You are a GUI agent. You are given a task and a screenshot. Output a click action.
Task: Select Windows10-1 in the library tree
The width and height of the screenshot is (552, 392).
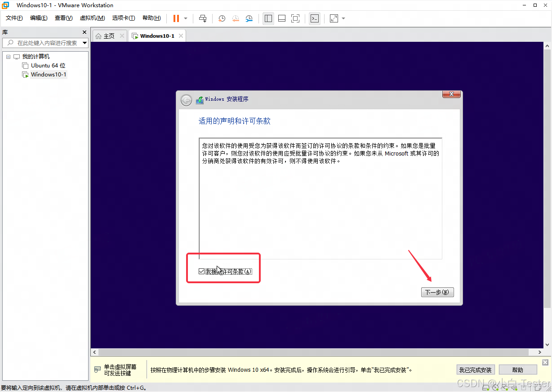(49, 75)
